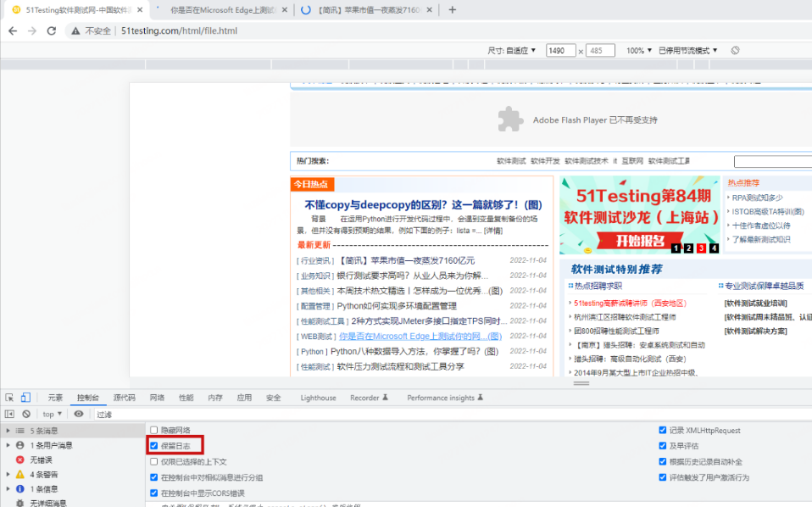Screen dimensions: 812x507
Task: Open the Hangzhou Binjiang test engineer job link
Action: [625, 317]
